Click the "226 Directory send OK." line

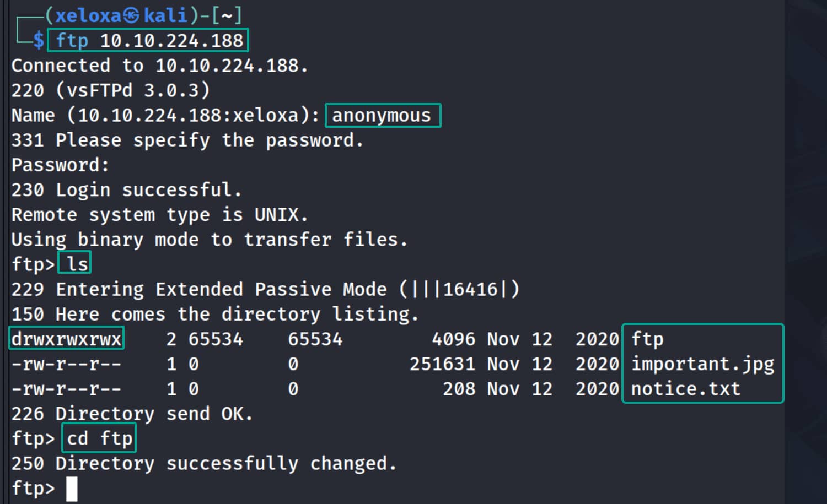point(132,414)
